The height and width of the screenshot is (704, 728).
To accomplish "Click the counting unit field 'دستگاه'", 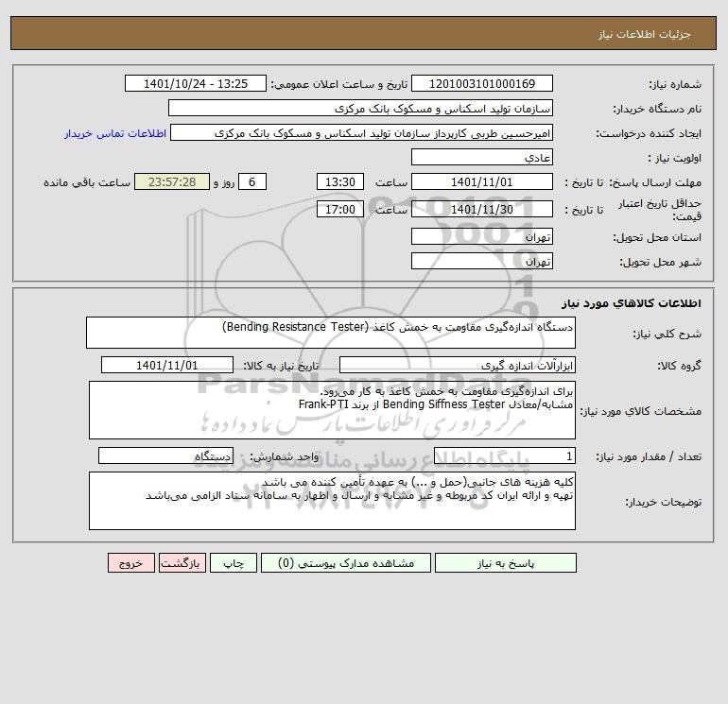I will (165, 456).
